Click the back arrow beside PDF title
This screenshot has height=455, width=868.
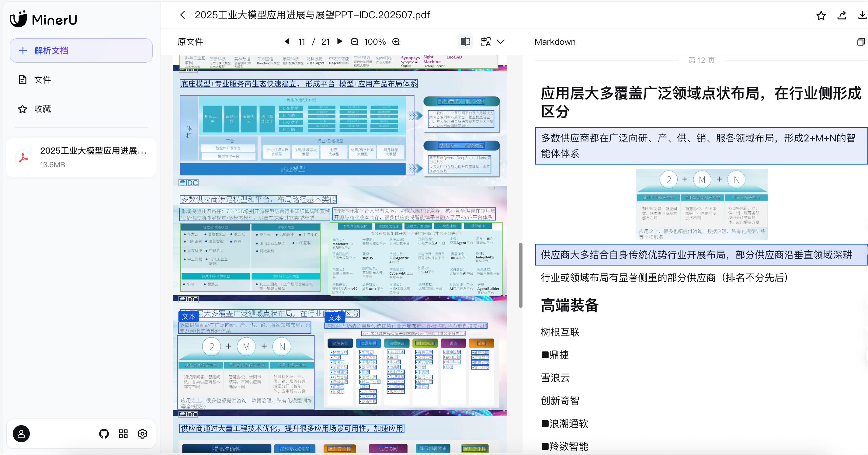pos(182,15)
